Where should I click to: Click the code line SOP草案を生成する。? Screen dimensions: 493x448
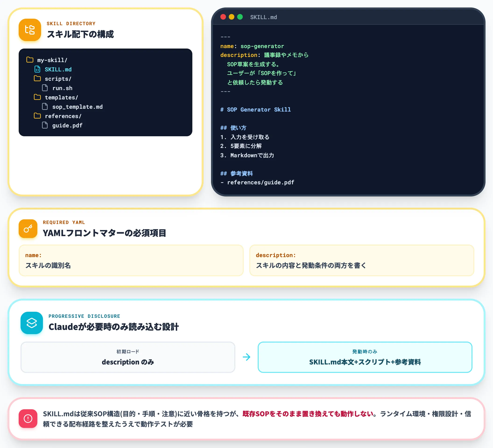point(253,64)
